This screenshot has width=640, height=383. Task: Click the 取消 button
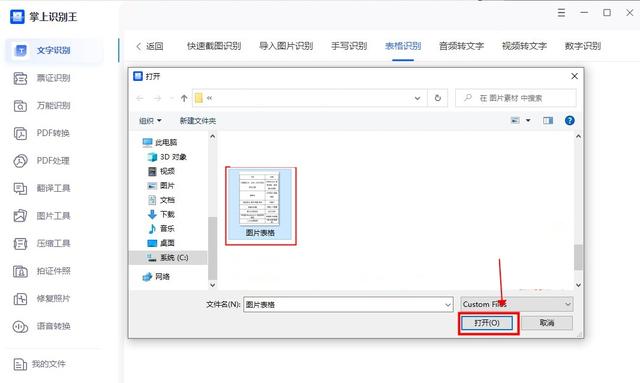[x=547, y=323]
